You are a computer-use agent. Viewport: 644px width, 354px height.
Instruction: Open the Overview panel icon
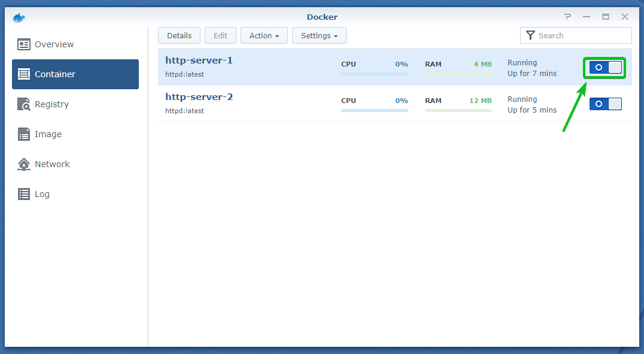point(24,44)
